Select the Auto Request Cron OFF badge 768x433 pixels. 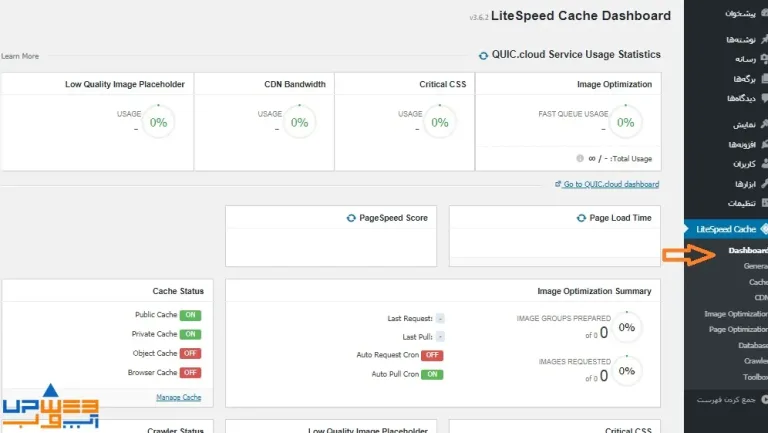pyautogui.click(x=432, y=355)
